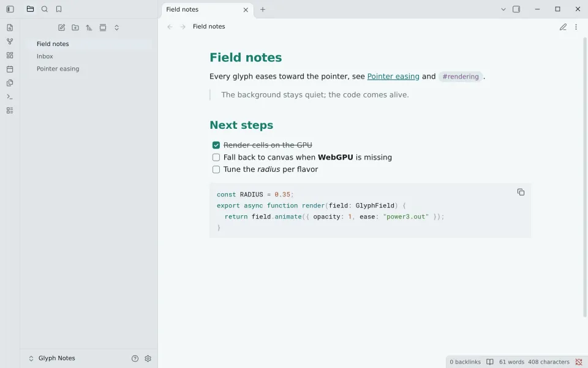Open new tab plus button
Viewport: 588px width, 368px height.
(x=263, y=9)
